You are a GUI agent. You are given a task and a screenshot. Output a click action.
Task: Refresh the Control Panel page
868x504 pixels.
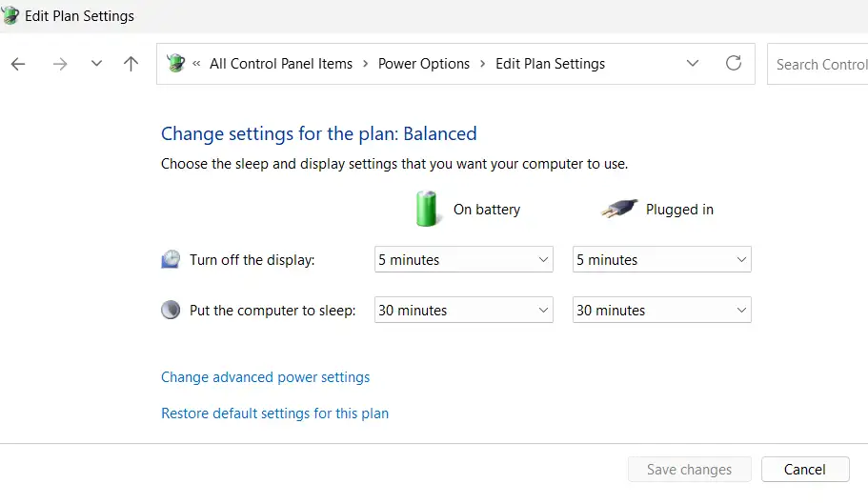[733, 64]
